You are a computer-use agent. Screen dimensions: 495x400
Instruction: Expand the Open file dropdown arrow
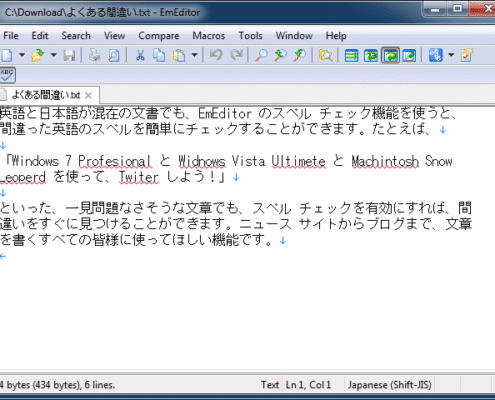tap(53, 55)
